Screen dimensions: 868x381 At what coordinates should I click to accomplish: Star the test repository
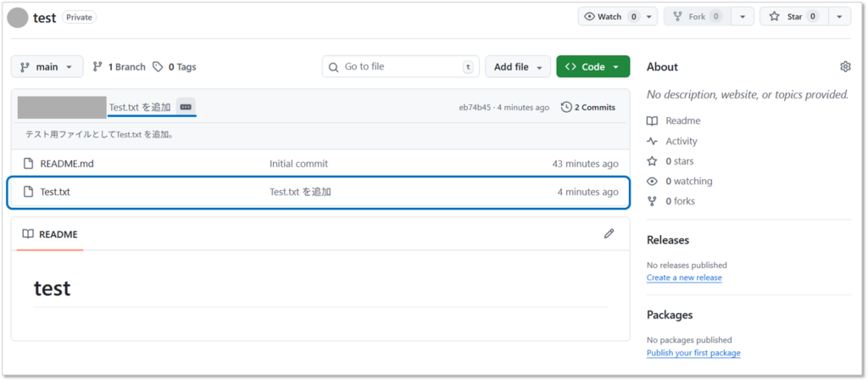793,17
